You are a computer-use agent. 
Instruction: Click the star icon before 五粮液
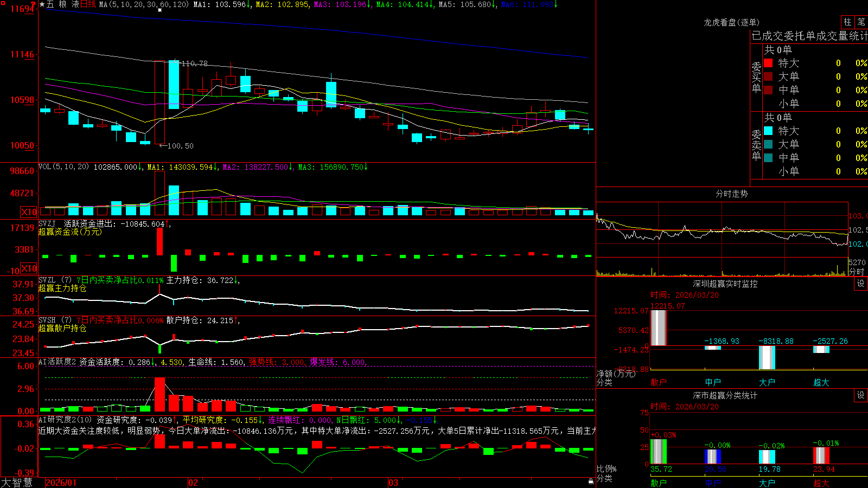pyautogui.click(x=42, y=4)
